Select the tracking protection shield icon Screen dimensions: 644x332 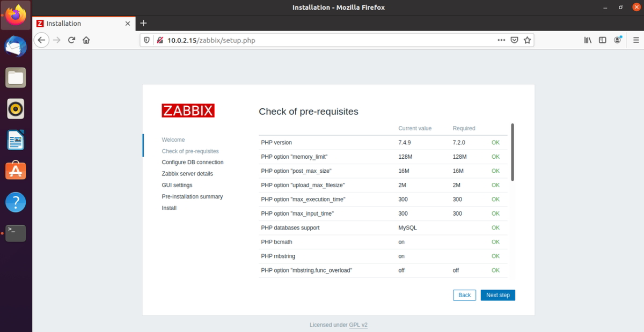(x=145, y=40)
